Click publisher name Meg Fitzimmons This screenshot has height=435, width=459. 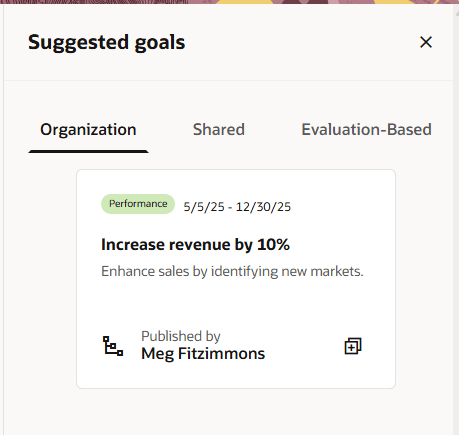pos(203,353)
